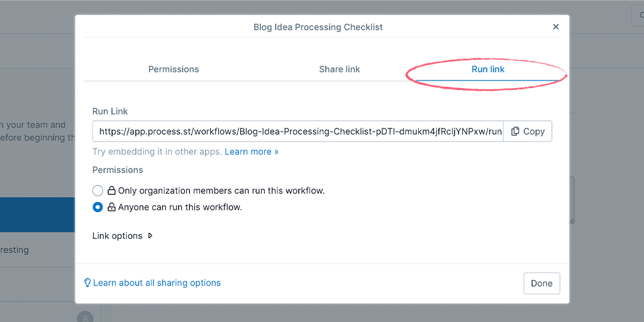Screen dimensions: 644x322
Task: Click the lightbulb icon near sharing options
Action: (x=87, y=282)
